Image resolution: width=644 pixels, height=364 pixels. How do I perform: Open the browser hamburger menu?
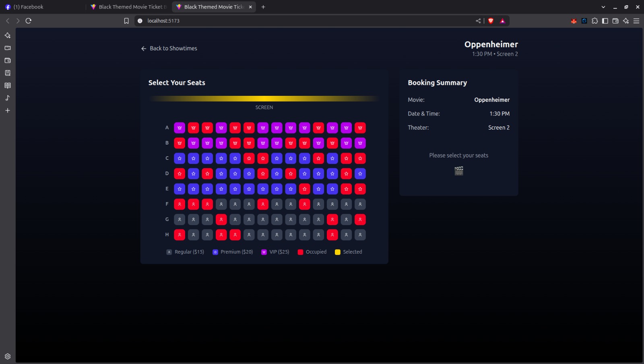pos(636,21)
